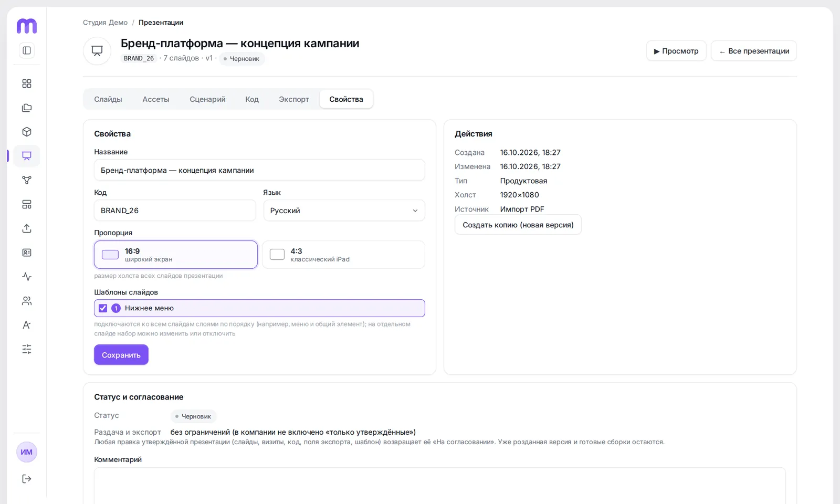Select the Свойства tab
This screenshot has height=504, width=840.
click(346, 99)
